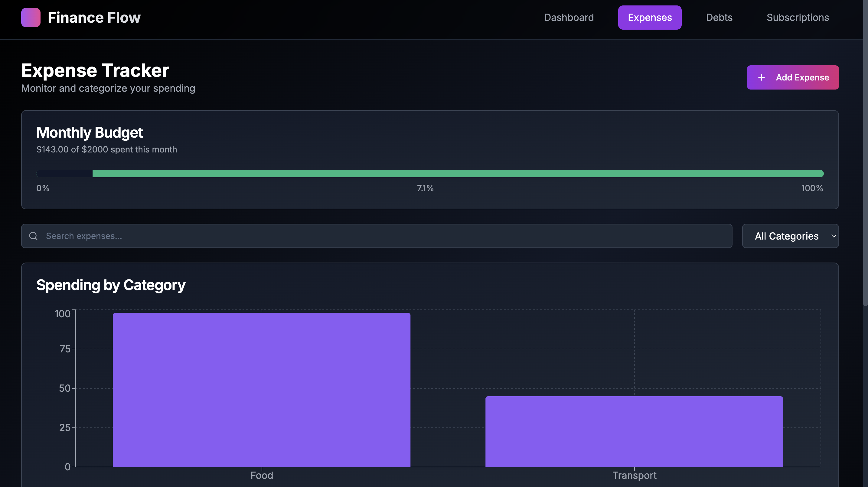Click the Finance Flow gradient logo icon

tap(31, 18)
